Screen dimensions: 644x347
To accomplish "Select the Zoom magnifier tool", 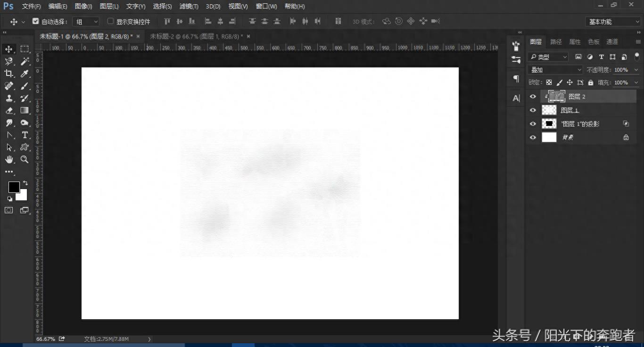I will click(x=25, y=159).
